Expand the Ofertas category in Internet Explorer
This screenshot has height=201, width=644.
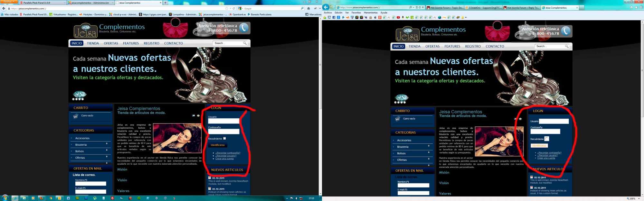point(429,159)
